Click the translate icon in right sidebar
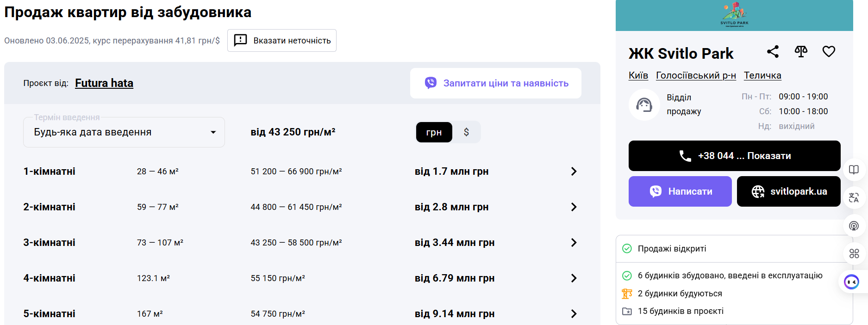868x325 pixels. [854, 198]
